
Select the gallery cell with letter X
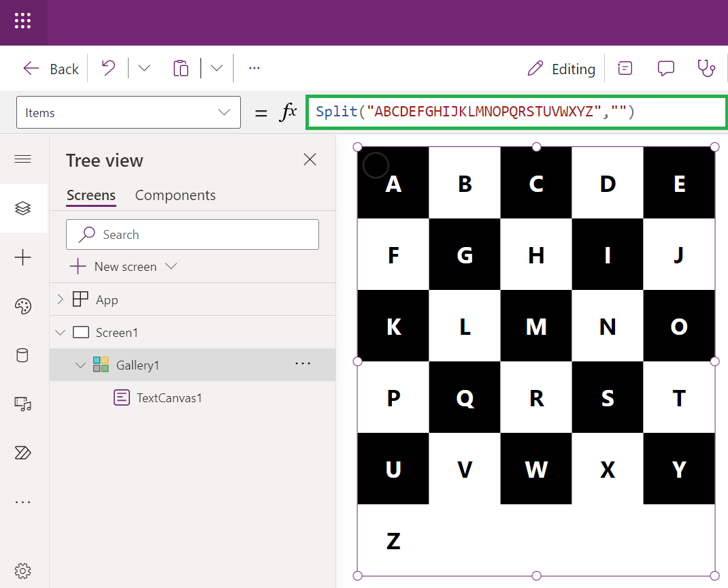[608, 469]
